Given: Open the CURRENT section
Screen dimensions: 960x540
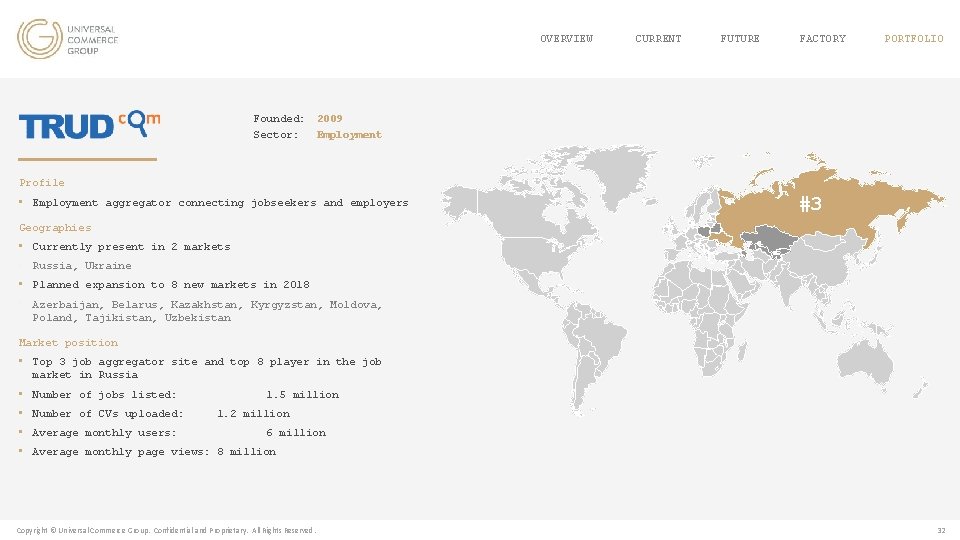Looking at the screenshot, I should click(x=658, y=39).
